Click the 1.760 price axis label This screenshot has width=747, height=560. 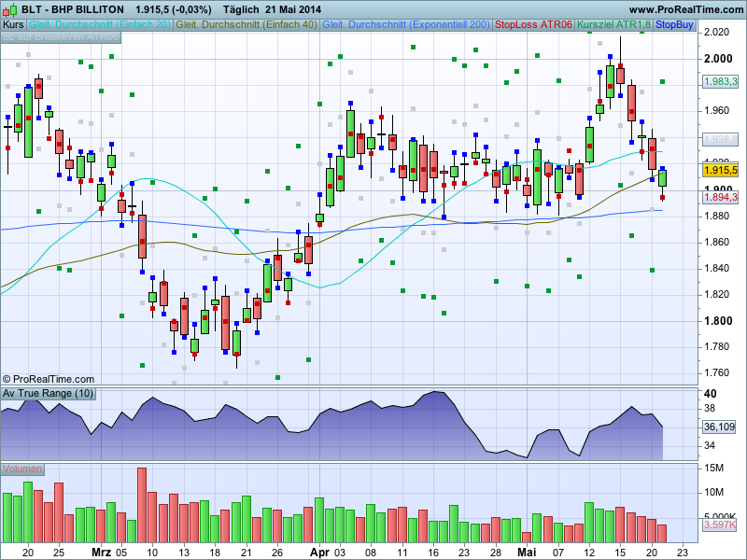(717, 372)
